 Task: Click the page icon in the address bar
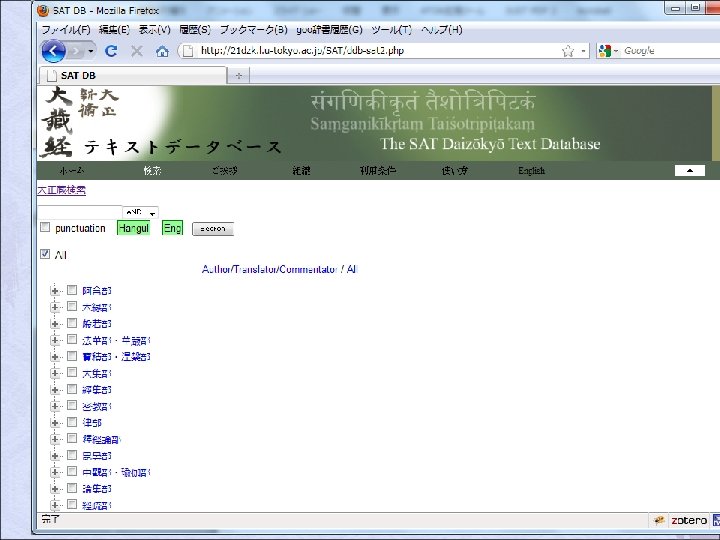pos(188,51)
